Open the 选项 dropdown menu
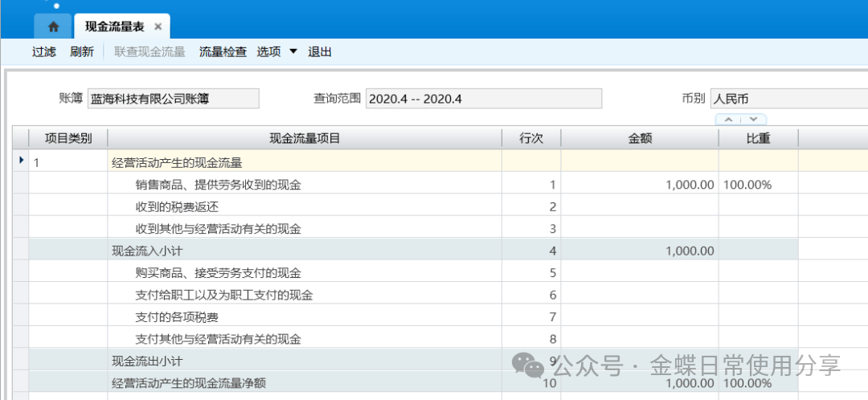This screenshot has width=868, height=400. click(276, 52)
